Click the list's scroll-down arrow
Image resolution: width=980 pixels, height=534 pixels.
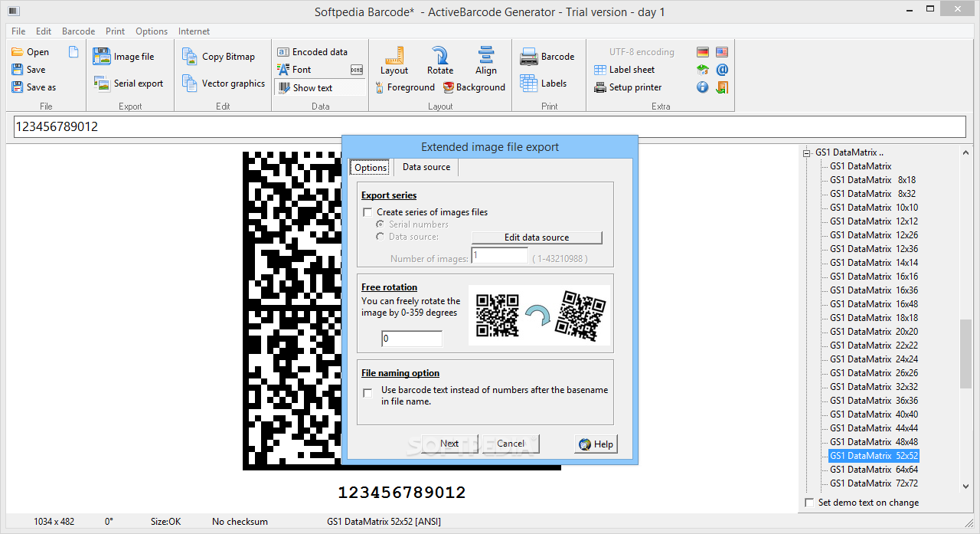click(x=965, y=486)
